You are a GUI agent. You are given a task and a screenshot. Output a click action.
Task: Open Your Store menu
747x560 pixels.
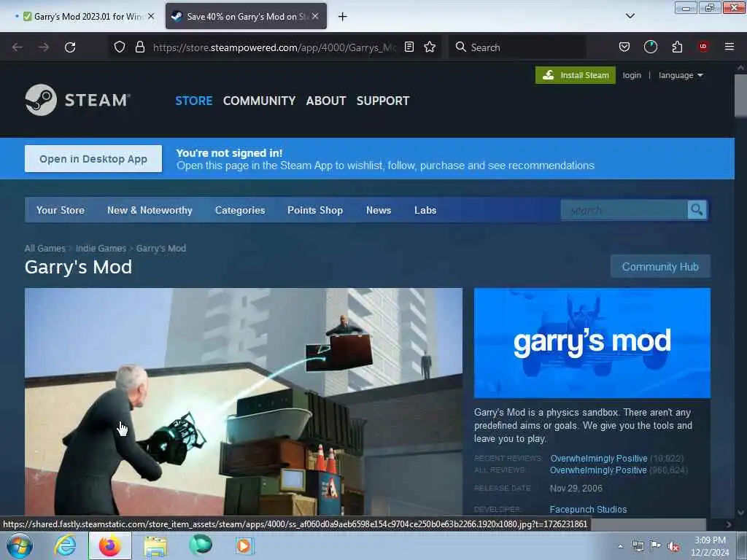(x=61, y=210)
